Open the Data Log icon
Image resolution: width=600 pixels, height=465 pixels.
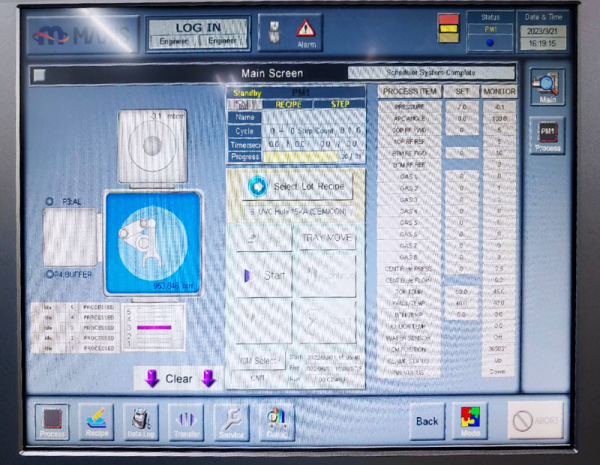142,420
